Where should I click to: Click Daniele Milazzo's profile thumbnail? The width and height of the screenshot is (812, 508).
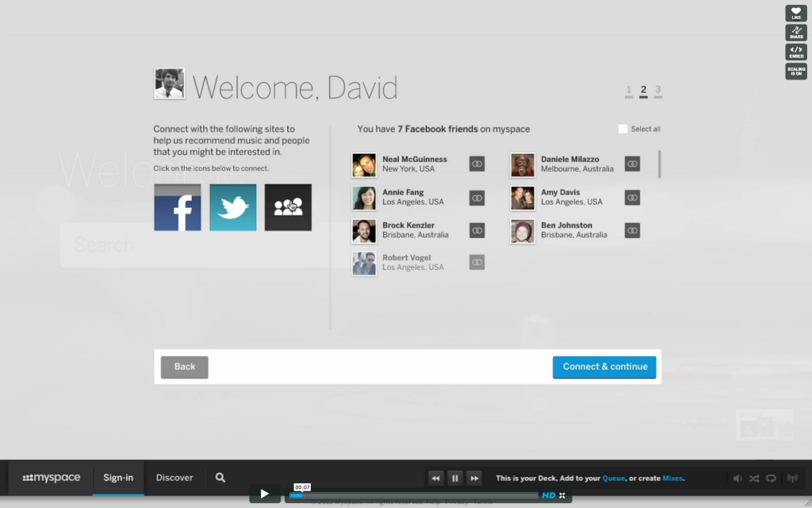[523, 165]
